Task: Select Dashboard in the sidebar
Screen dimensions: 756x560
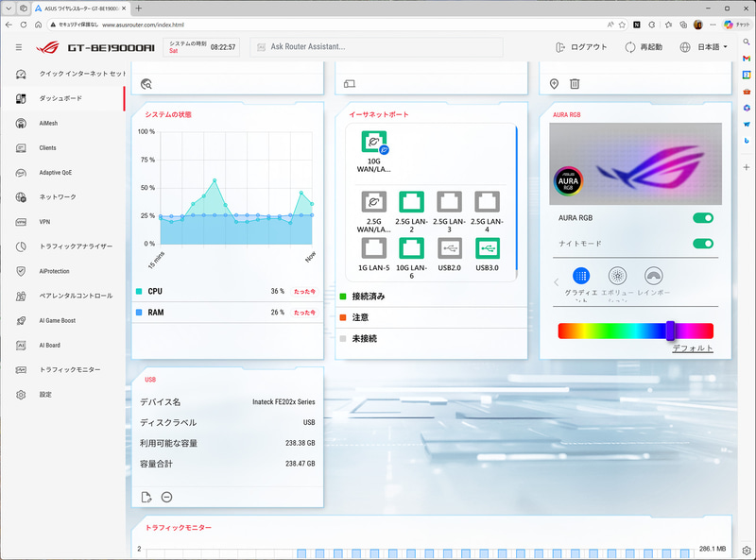Action: point(60,98)
